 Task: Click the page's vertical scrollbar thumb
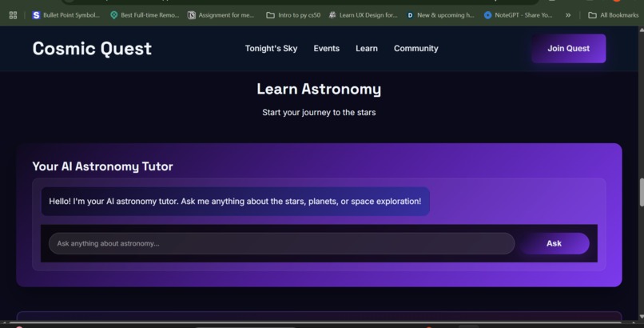click(x=641, y=192)
